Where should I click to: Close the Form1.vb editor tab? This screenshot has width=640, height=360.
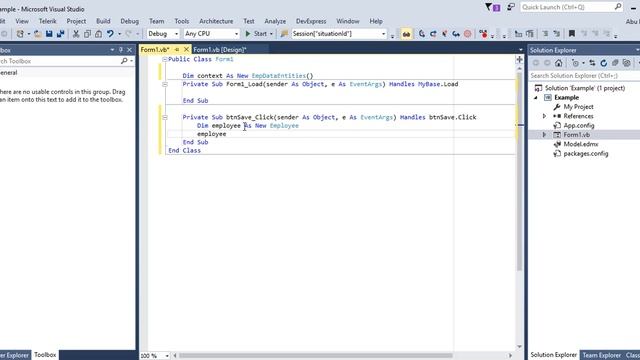[x=186, y=49]
